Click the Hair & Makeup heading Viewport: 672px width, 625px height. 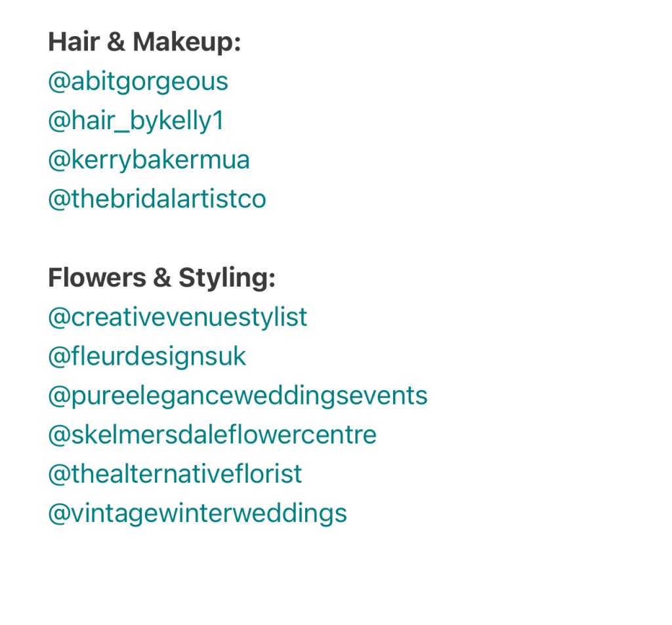[144, 42]
